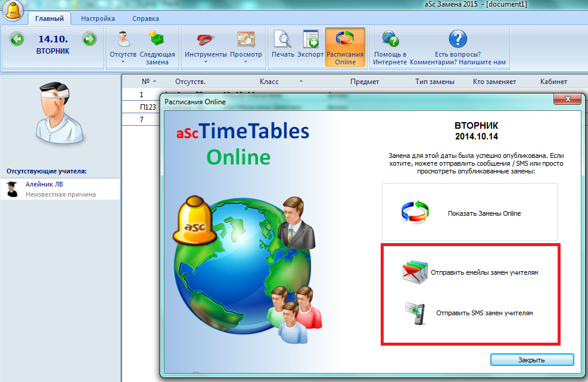This screenshot has height=382, width=588.
Task: Click the injured teacher avatar image
Action: (59, 113)
